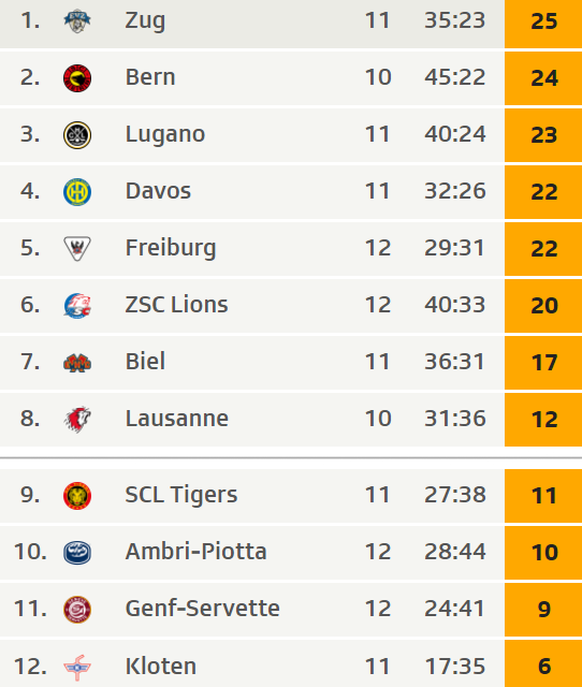Viewport: 582px width, 687px height.
Task: Click Bern's 45:22 goal difference
Action: (454, 78)
